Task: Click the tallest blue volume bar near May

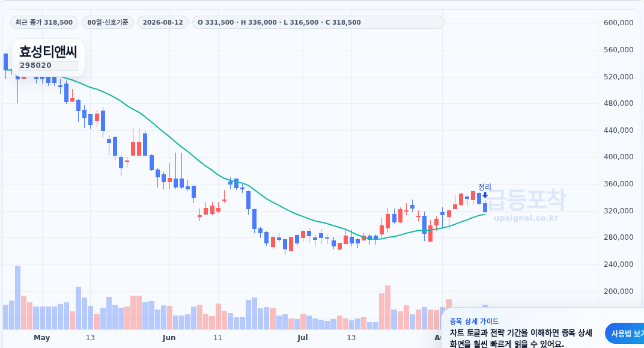Action: pos(17,298)
